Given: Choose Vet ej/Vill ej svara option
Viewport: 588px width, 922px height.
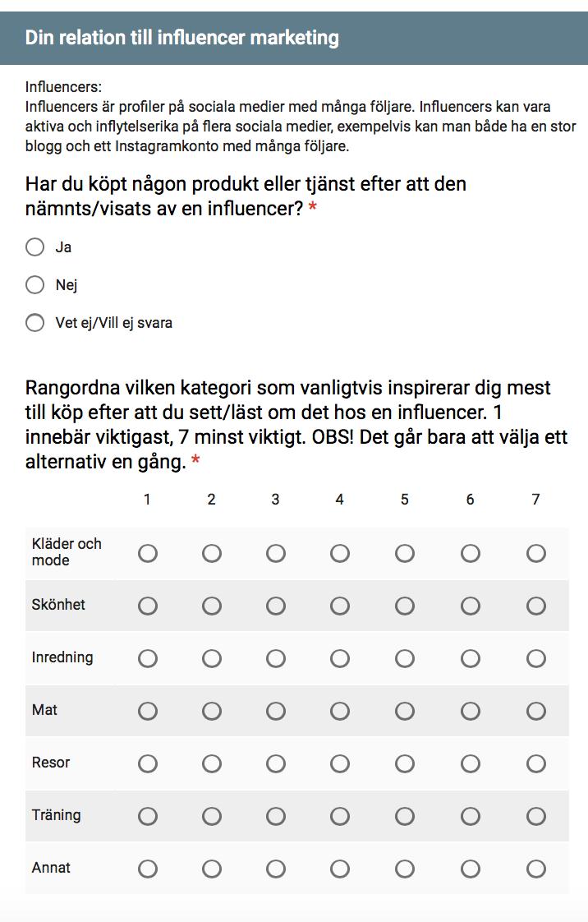Looking at the screenshot, I should 35,323.
